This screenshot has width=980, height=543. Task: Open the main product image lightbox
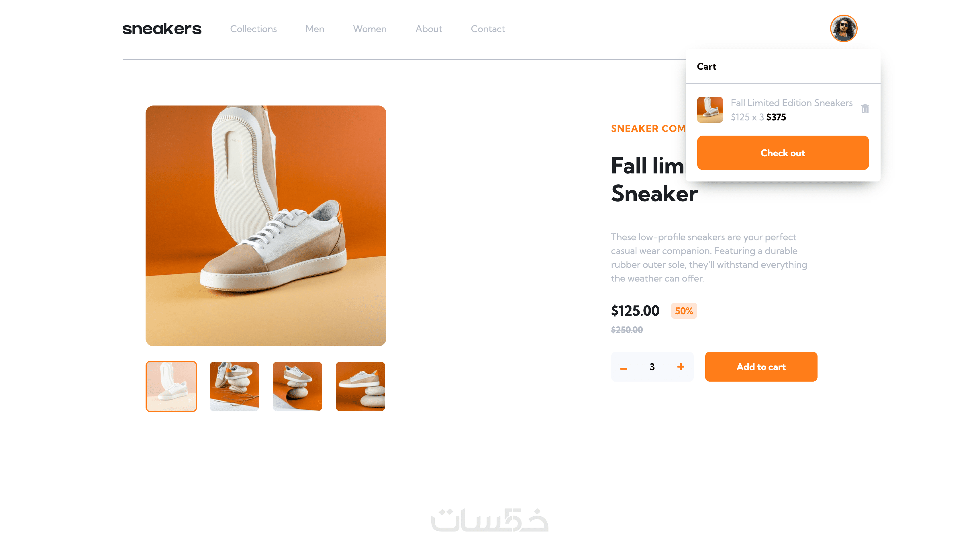coord(266,226)
